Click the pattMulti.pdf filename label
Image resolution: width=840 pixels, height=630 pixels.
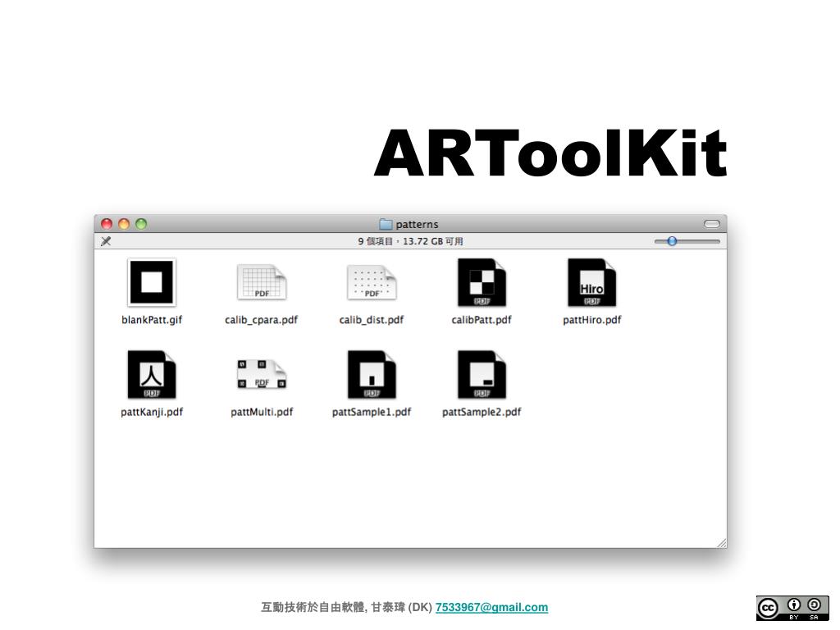click(x=262, y=412)
